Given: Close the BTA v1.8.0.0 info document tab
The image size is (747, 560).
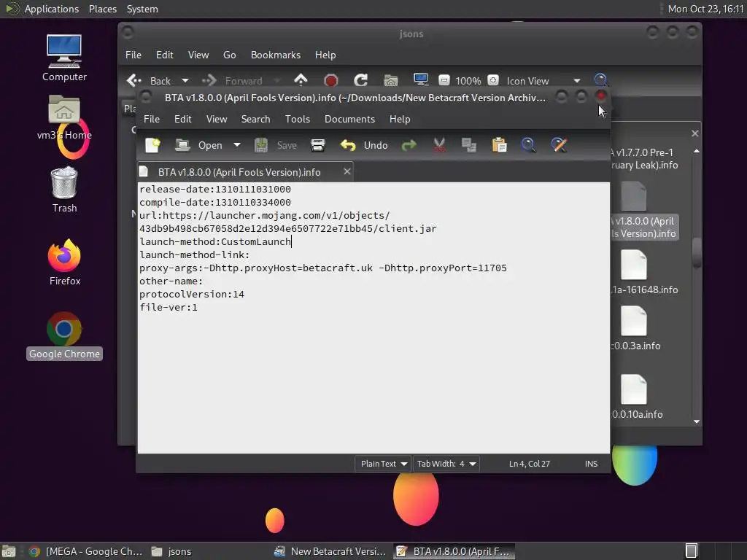Looking at the screenshot, I should [347, 171].
